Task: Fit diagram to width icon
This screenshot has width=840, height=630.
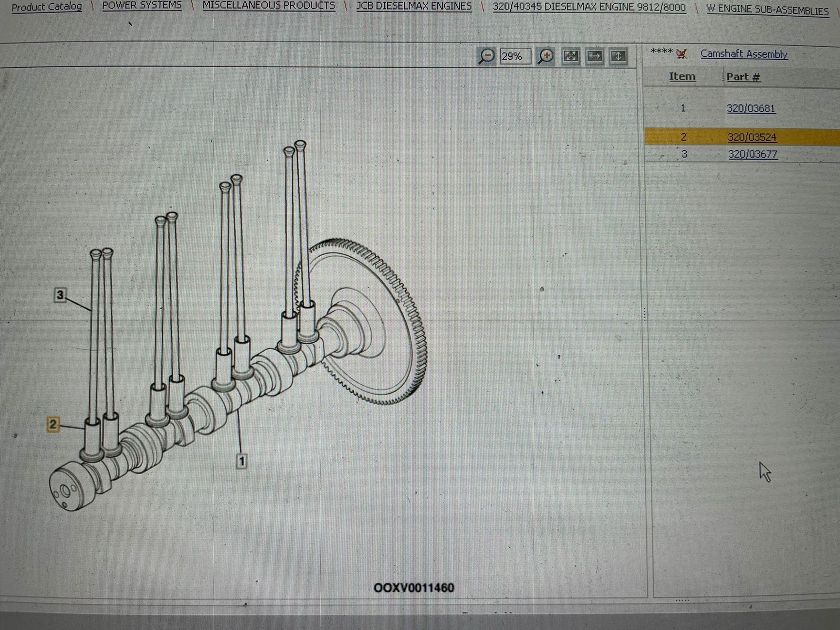Action: [x=595, y=56]
